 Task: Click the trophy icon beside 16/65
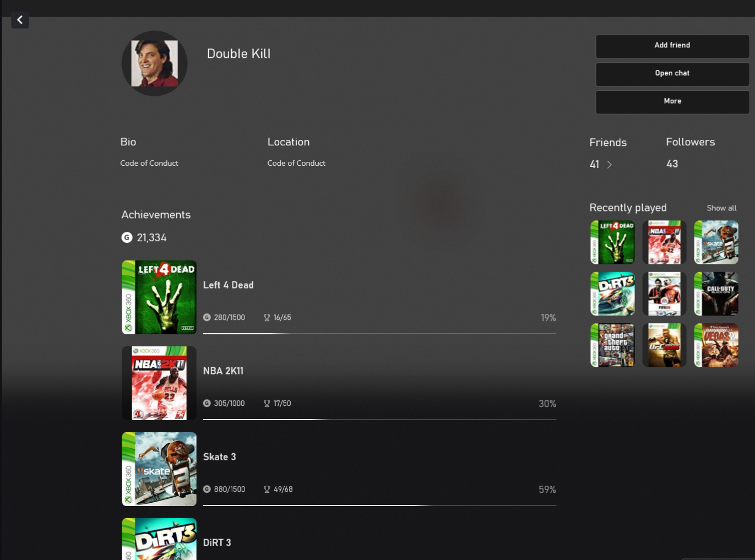267,318
